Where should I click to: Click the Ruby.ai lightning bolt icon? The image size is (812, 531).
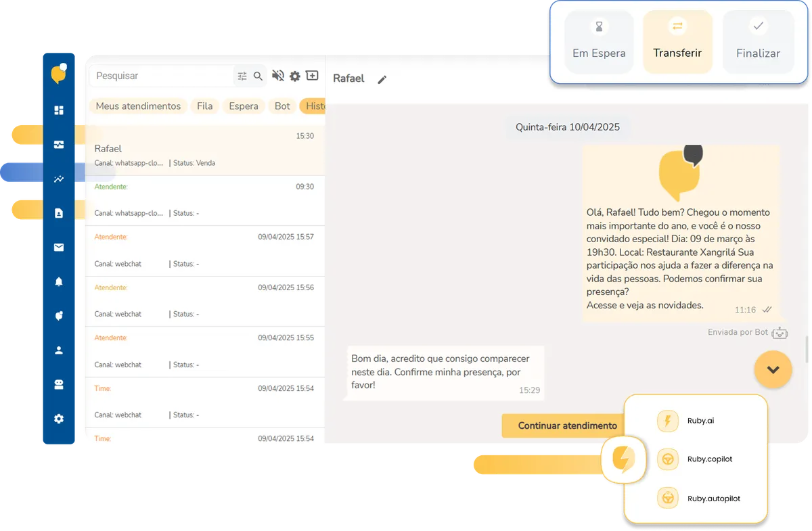click(x=668, y=421)
